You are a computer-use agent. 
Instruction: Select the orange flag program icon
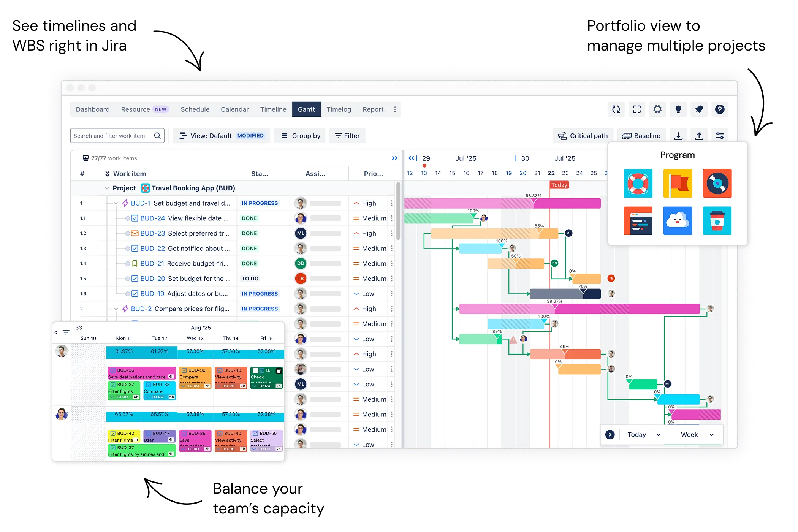pos(678,183)
